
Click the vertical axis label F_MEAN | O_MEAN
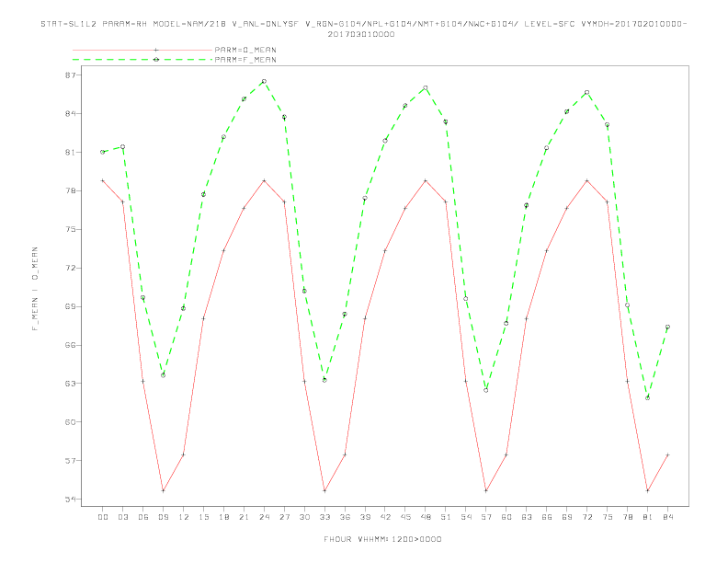coord(35,289)
